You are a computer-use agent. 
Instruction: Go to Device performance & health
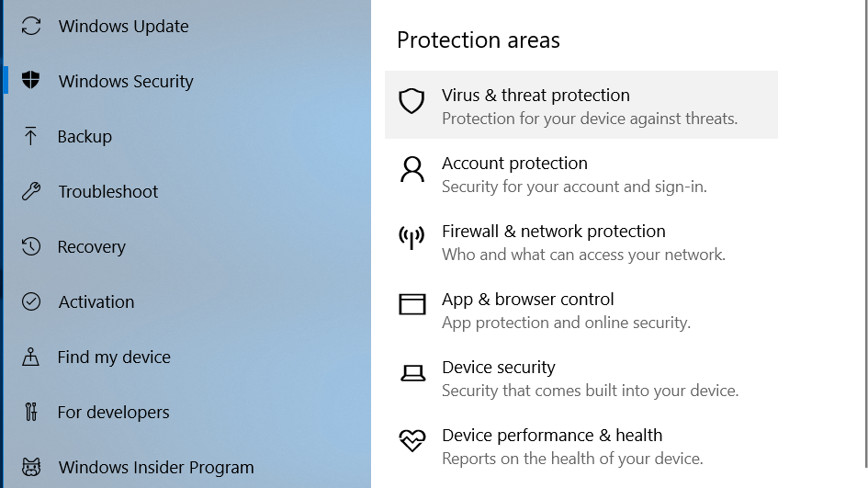551,436
